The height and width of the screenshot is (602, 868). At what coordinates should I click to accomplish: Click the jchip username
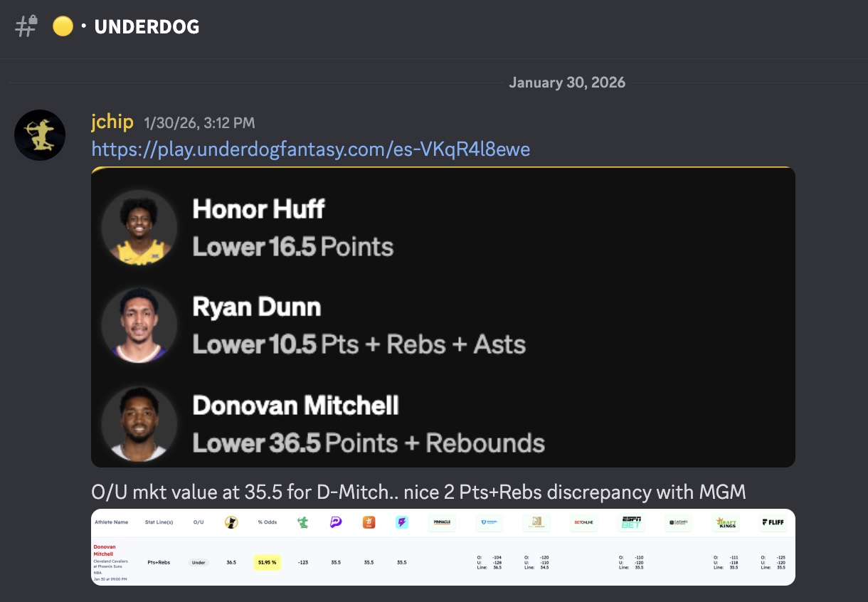click(x=112, y=122)
